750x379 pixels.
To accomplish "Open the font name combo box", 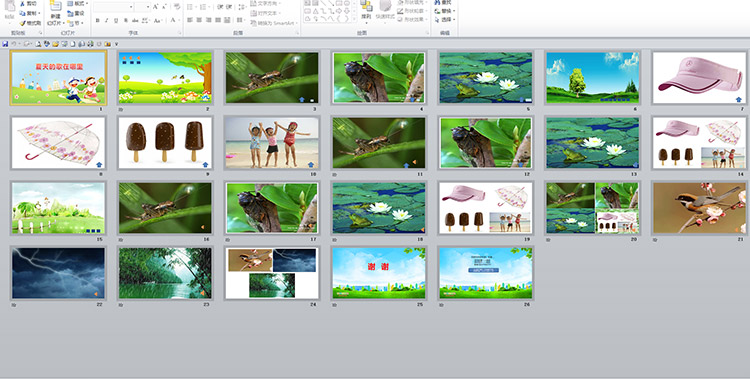I will [114, 7].
